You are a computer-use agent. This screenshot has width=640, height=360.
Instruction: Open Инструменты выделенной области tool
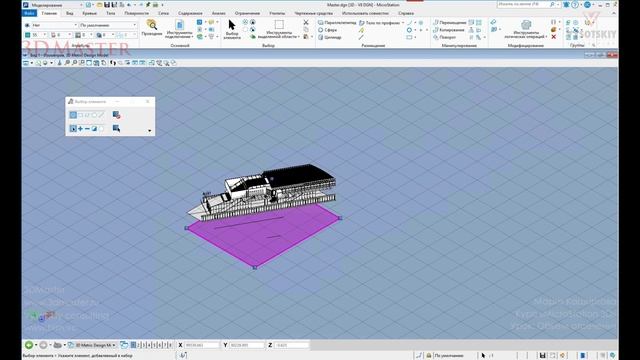279,29
